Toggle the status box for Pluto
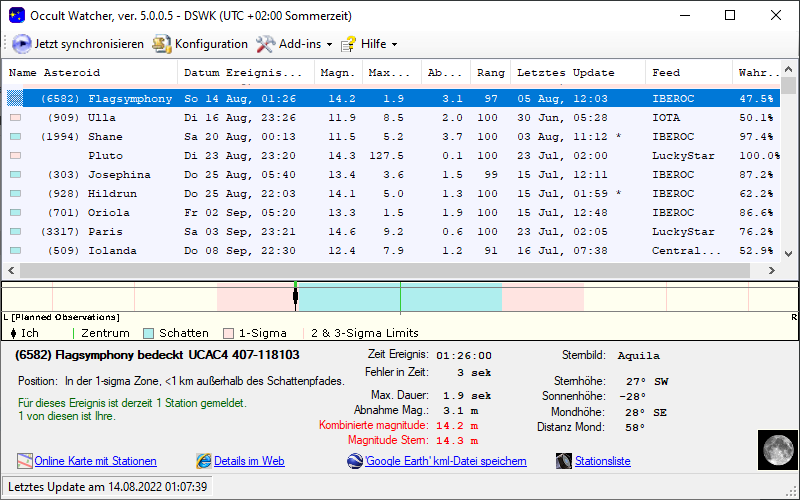The width and height of the screenshot is (800, 500). click(15, 156)
